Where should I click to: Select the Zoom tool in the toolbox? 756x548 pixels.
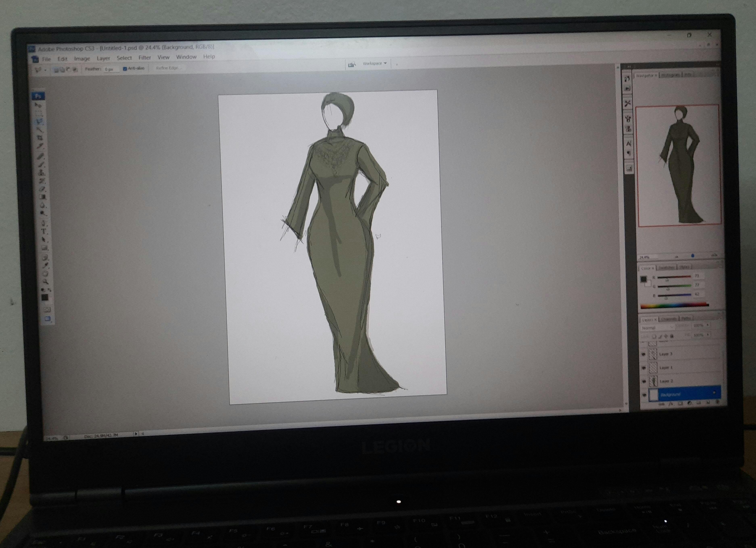click(x=46, y=282)
